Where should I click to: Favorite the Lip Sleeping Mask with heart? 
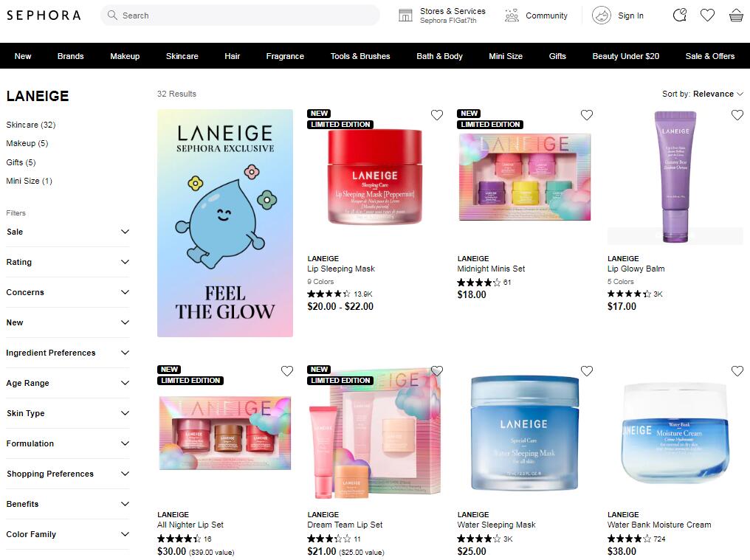tap(437, 115)
